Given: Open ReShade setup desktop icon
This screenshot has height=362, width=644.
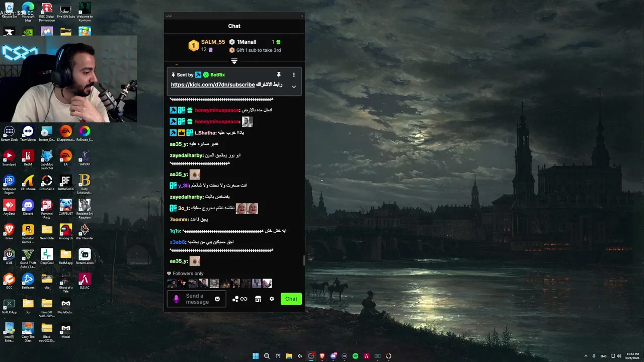Looking at the screenshot, I should click(x=85, y=134).
